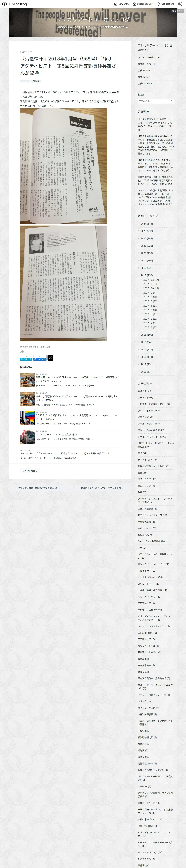Open Notifications bell
The height and width of the screenshot is (868, 186).
pos(165,4)
